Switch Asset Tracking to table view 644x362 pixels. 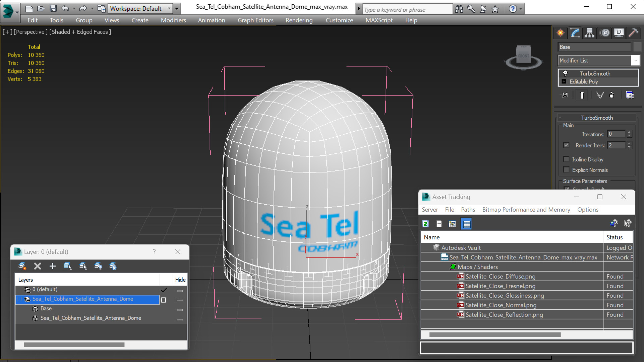(467, 224)
